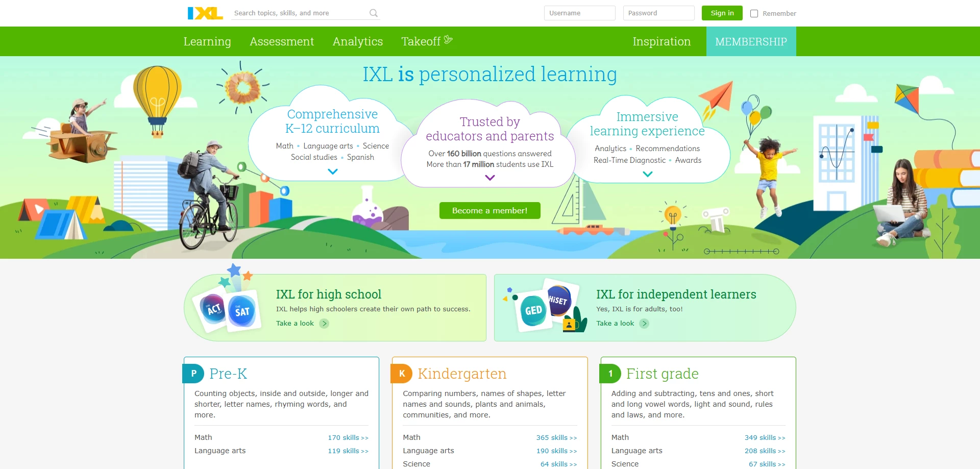Expand the Immersive learning experience chevron

coord(648,174)
